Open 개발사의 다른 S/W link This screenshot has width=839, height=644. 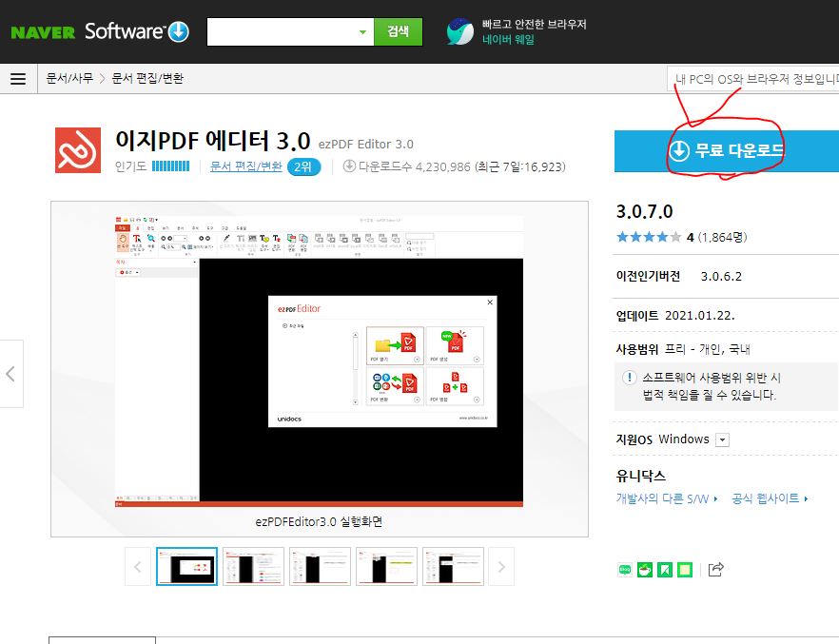click(x=667, y=499)
